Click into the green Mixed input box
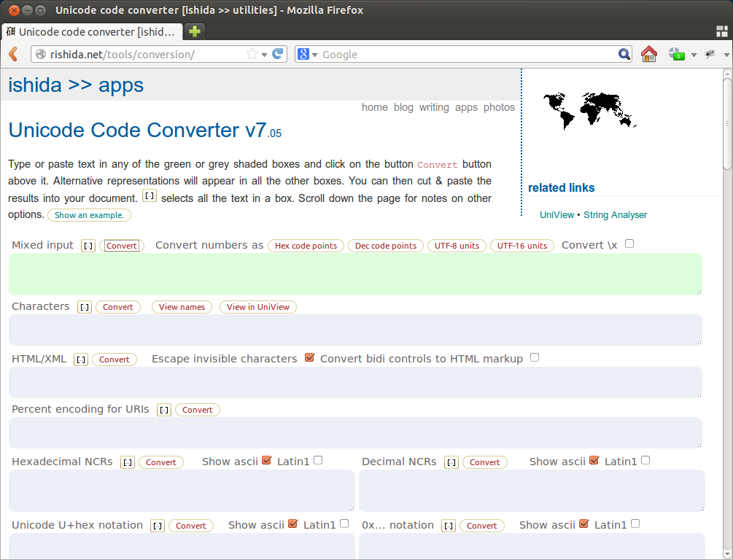 pyautogui.click(x=355, y=274)
